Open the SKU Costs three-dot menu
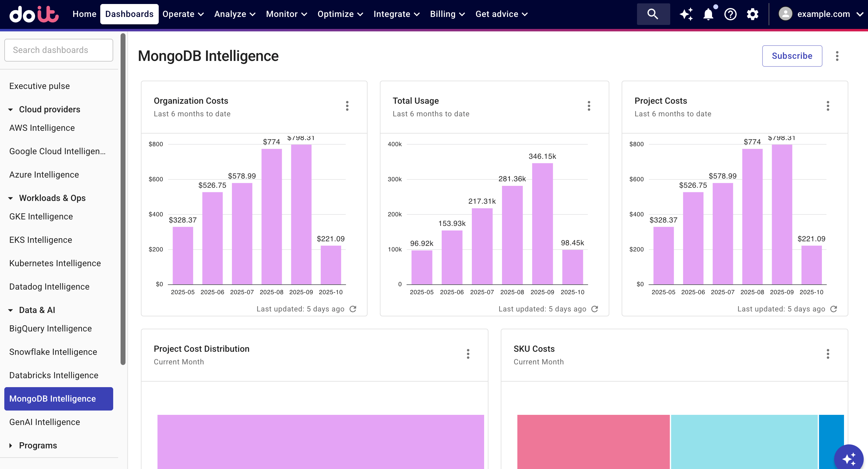 point(828,354)
